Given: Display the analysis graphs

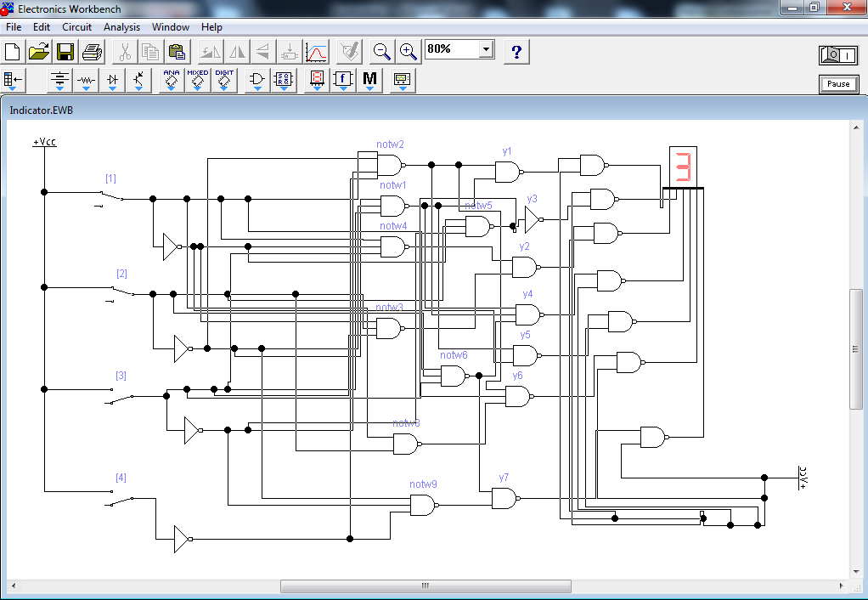Looking at the screenshot, I should pyautogui.click(x=316, y=52).
